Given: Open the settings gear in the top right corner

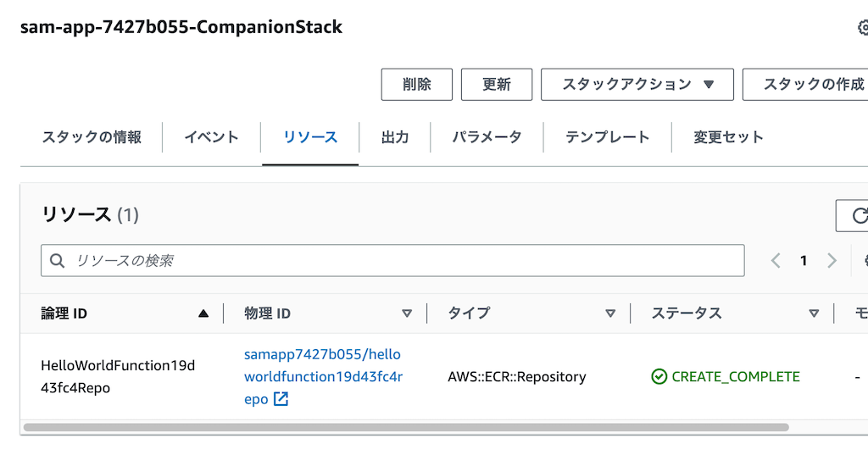Looking at the screenshot, I should pos(863,27).
